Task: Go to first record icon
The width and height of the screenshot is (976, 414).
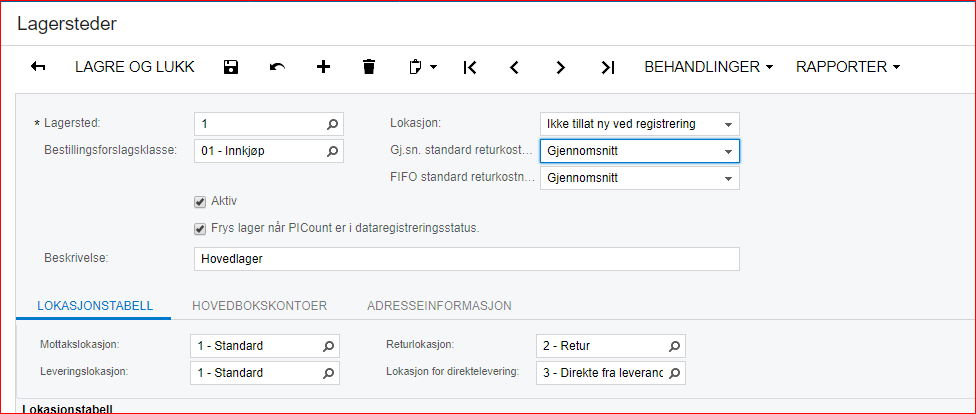Action: (x=470, y=67)
